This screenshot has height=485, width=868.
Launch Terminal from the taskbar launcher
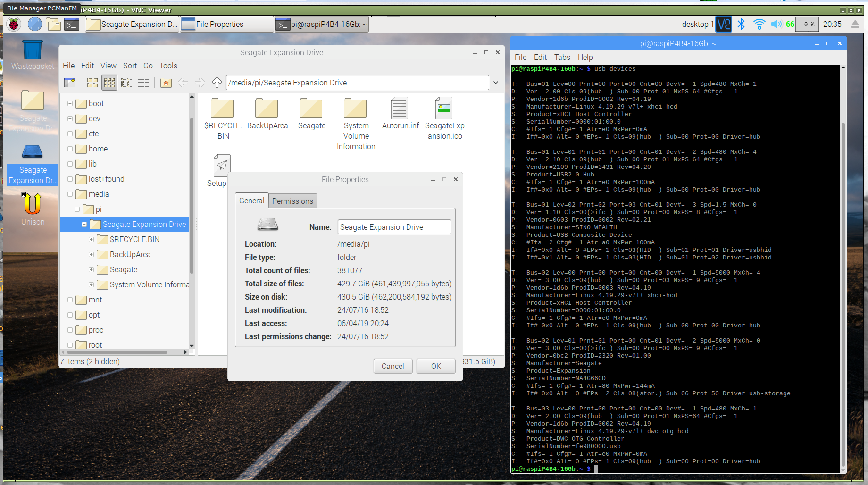point(72,24)
